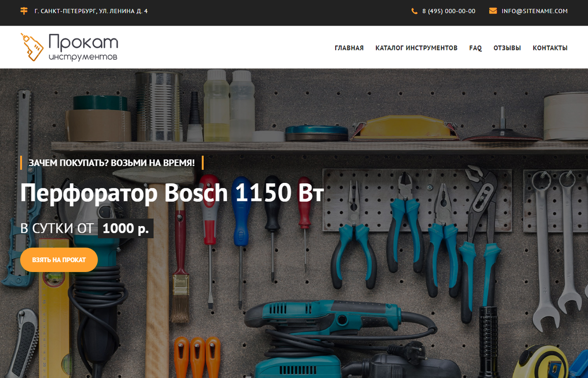Viewport: 588px width, 378px height.
Task: Click the 1000 р. price badge
Action: tap(125, 227)
